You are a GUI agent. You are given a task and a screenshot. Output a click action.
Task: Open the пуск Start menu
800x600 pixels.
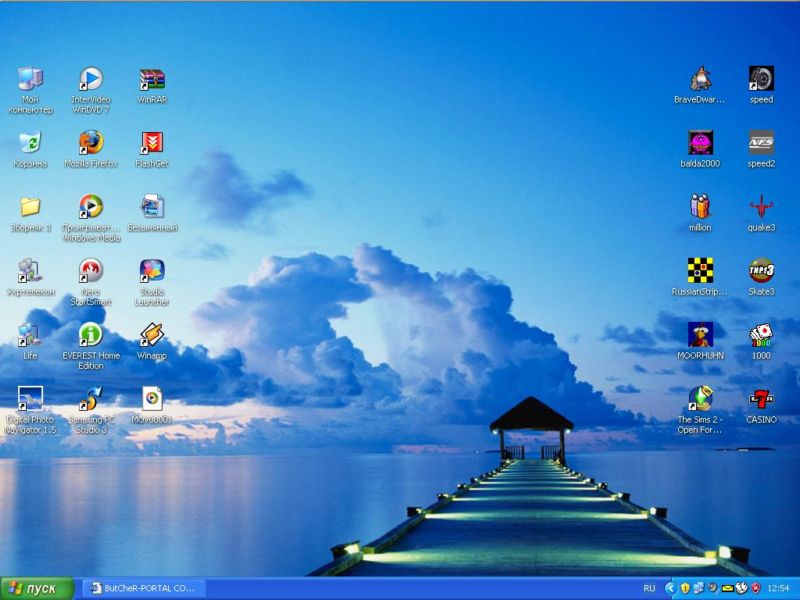(37, 588)
